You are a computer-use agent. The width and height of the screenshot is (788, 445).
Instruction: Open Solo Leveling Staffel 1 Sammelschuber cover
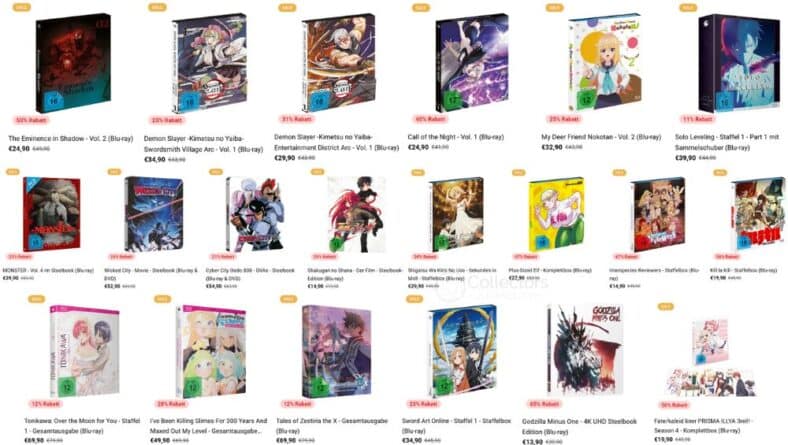(739, 63)
